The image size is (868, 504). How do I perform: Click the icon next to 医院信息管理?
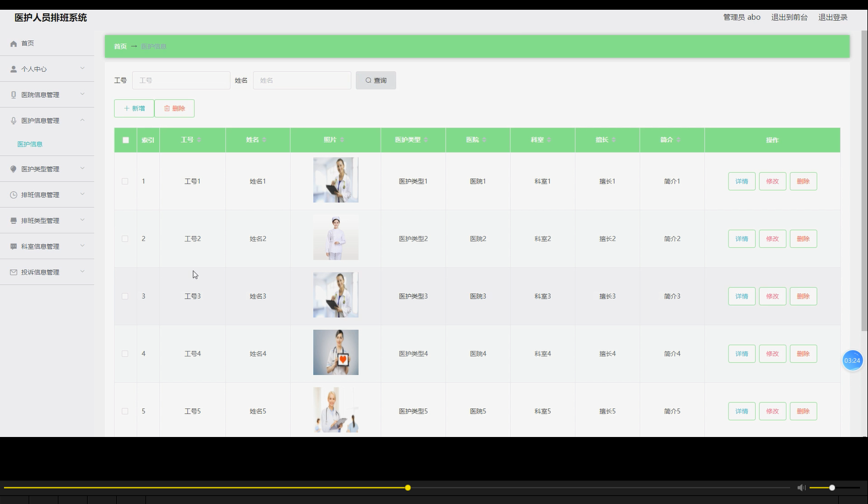click(x=14, y=95)
